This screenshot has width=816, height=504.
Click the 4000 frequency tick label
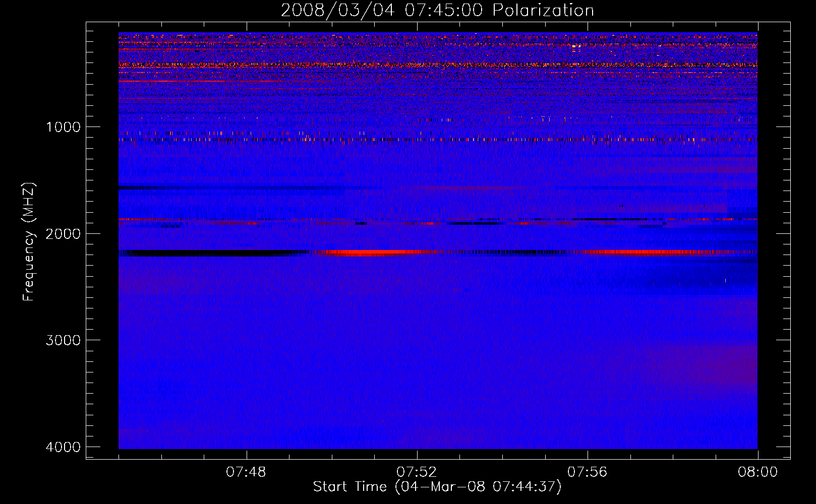pyautogui.click(x=63, y=447)
